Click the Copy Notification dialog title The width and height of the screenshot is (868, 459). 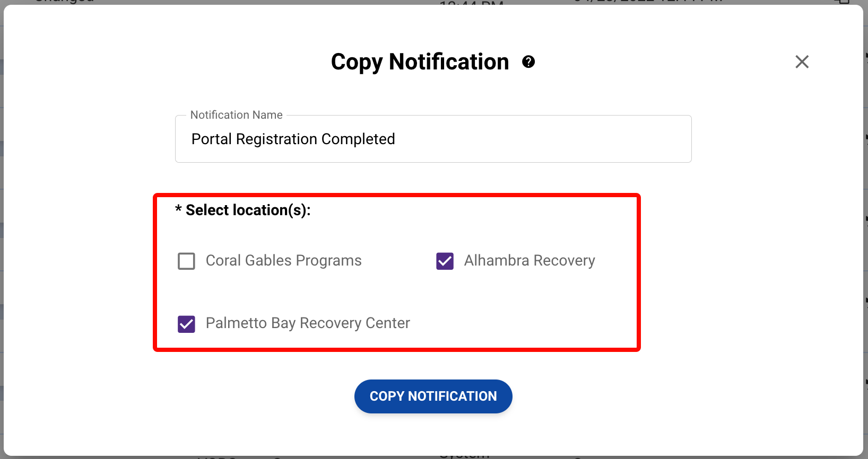(x=419, y=62)
